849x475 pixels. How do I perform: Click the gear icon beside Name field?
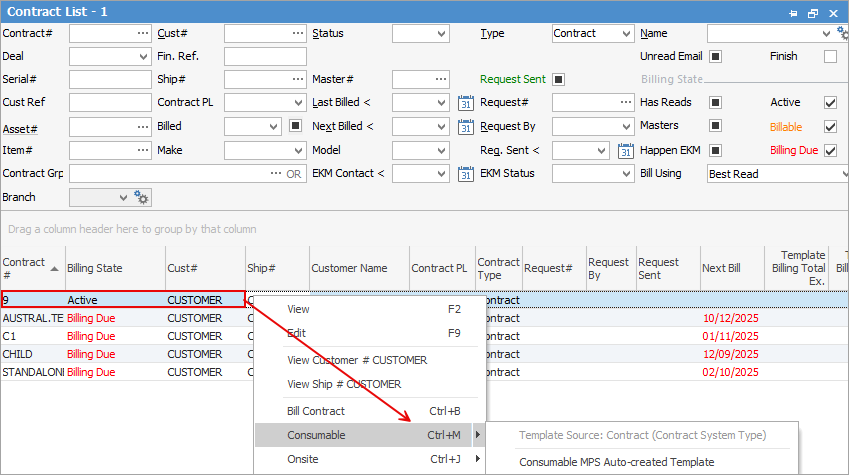pos(843,34)
